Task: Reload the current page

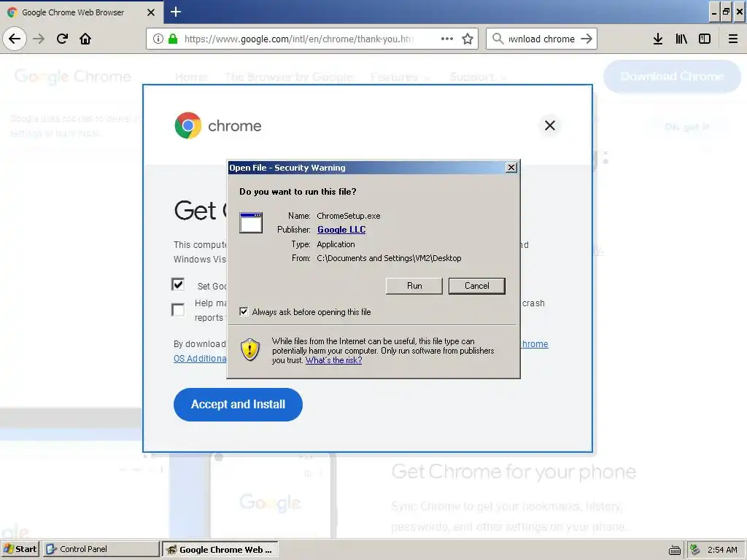Action: point(62,39)
